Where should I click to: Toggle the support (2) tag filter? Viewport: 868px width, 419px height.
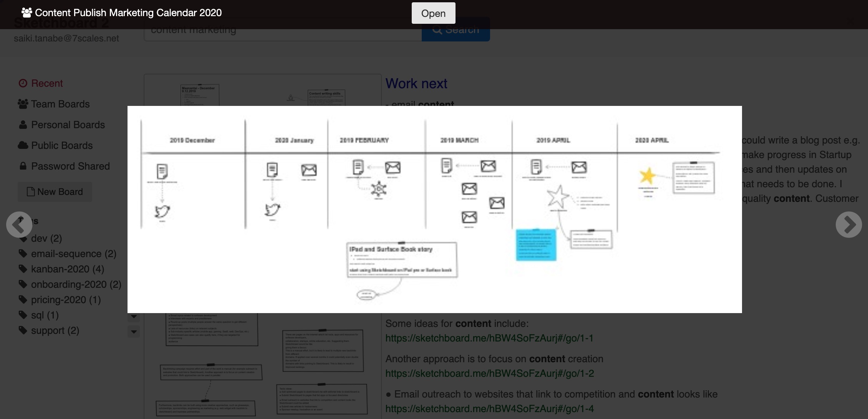click(x=55, y=330)
